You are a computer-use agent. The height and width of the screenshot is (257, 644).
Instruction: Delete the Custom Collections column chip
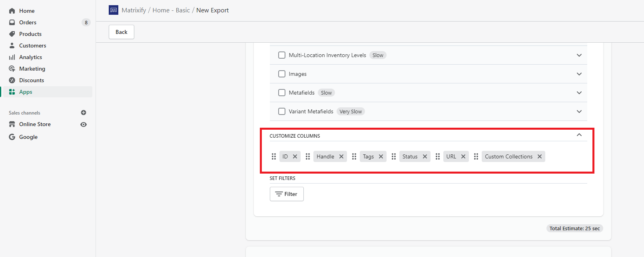(x=540, y=156)
